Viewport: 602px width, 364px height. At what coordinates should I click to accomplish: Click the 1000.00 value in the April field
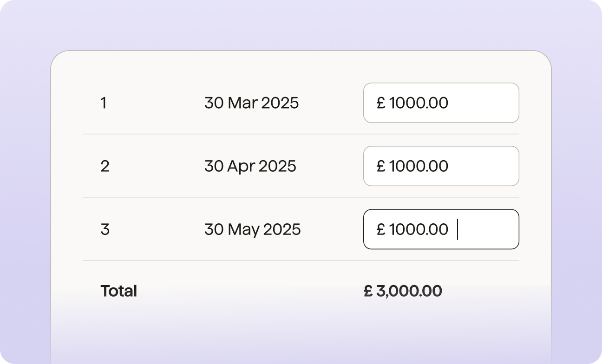pyautogui.click(x=419, y=166)
